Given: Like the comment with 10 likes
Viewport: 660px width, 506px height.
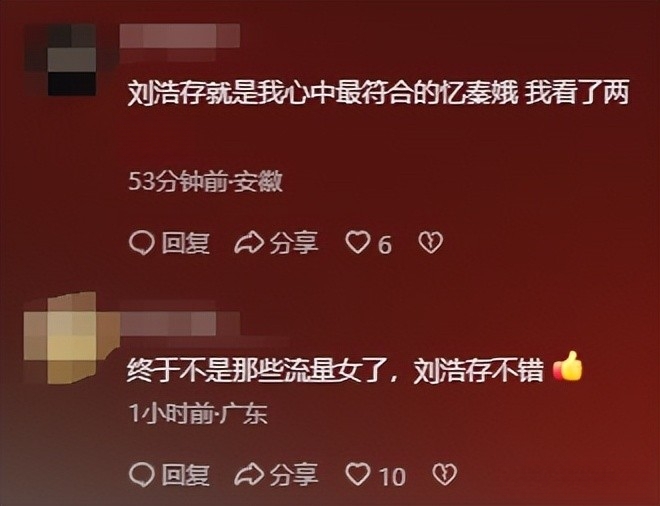Looking at the screenshot, I should 357,474.
